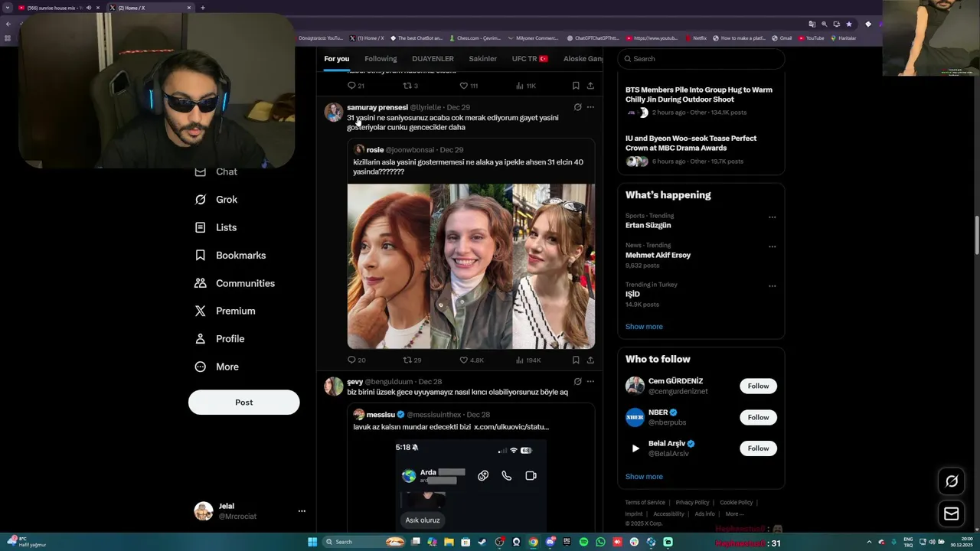The height and width of the screenshot is (551, 980).
Task: Open Bookmarks in the sidebar
Action: click(230, 256)
